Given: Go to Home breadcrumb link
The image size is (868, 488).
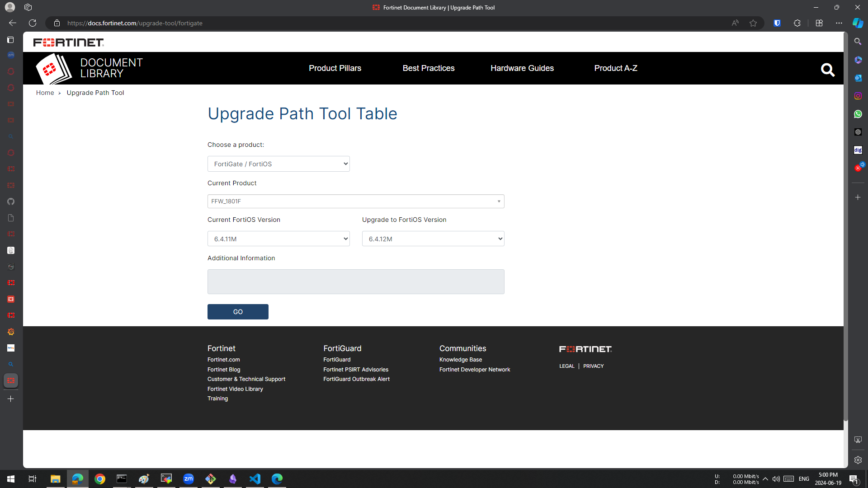Looking at the screenshot, I should 45,93.
